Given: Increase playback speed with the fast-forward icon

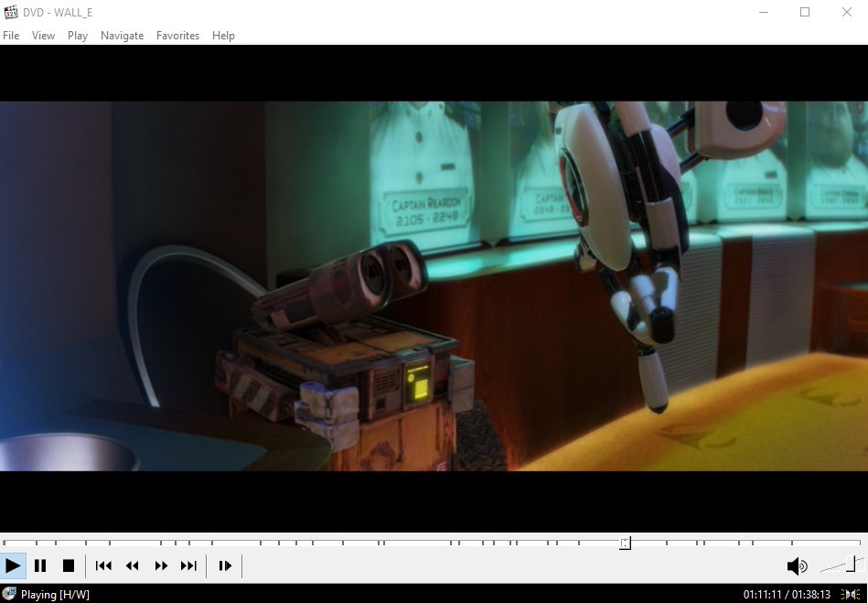Looking at the screenshot, I should 161,565.
